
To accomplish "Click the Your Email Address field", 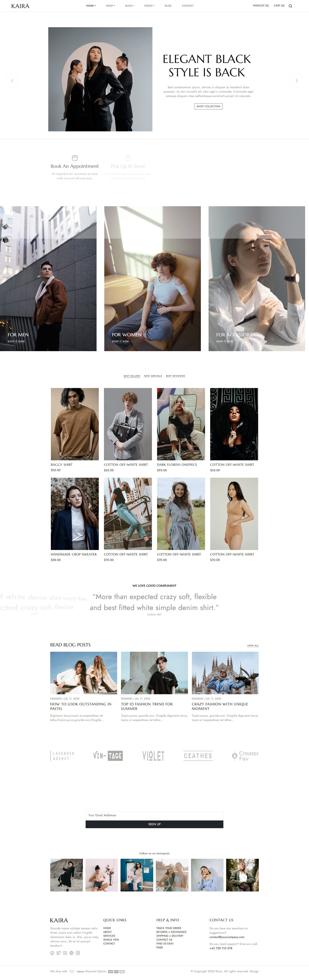I will coord(154,815).
